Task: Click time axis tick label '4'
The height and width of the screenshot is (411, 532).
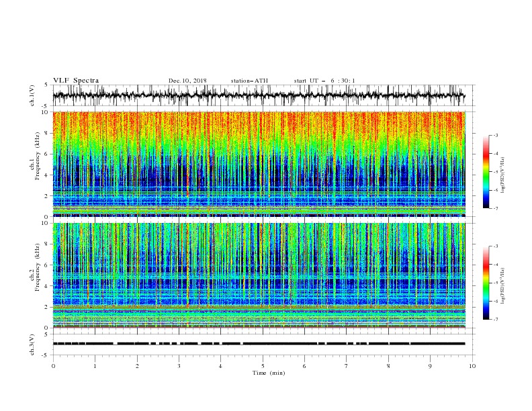Action: tap(221, 366)
